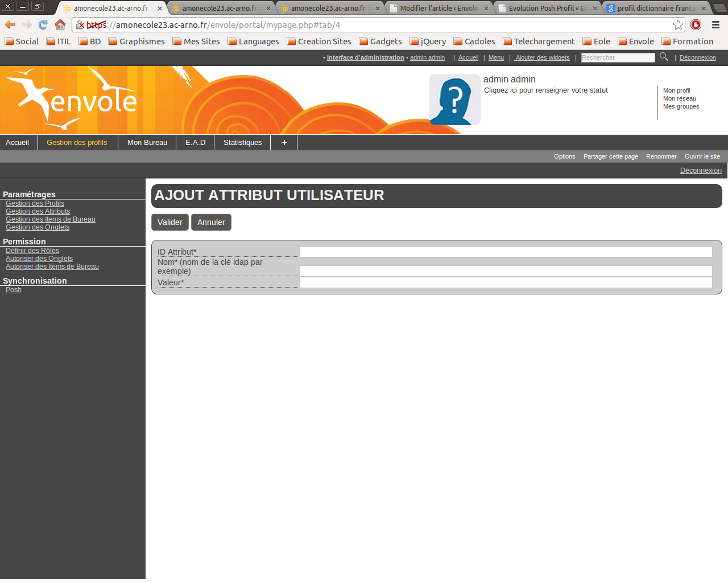
Task: Click the admin profile avatar picture
Action: 454,99
